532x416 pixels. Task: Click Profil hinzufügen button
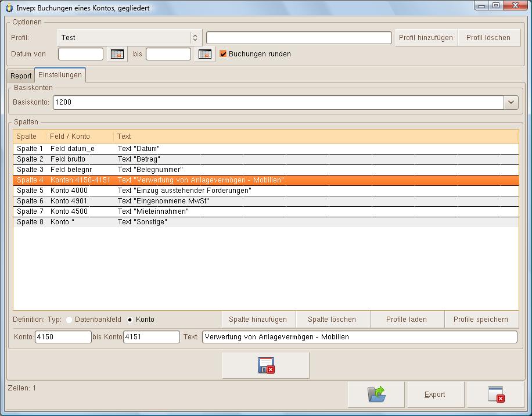(426, 38)
